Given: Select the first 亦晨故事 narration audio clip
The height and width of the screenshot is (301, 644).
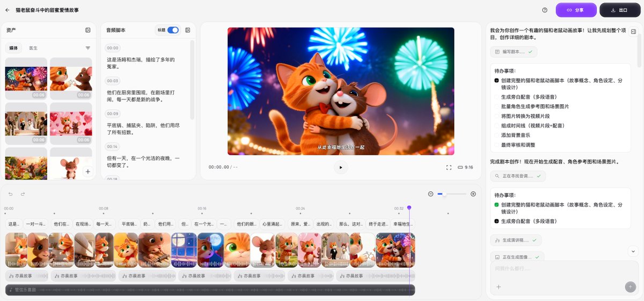Looking at the screenshot, I should point(27,276).
